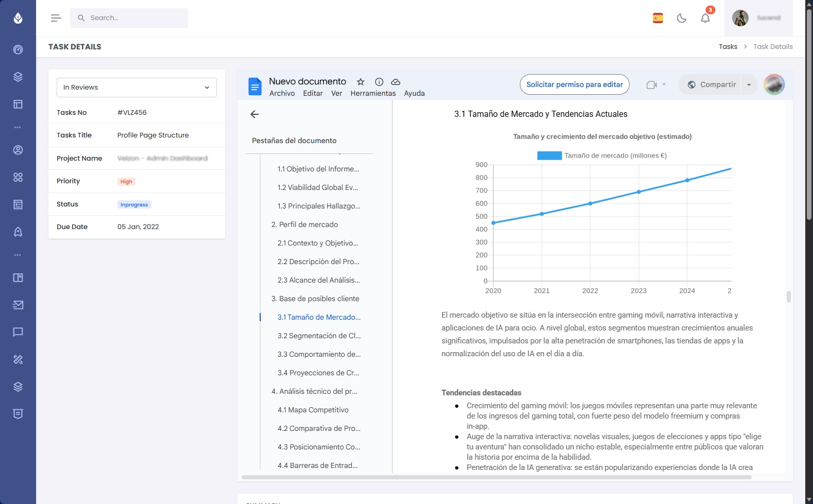
Task: Open the video call camera dropdown
Action: coord(656,85)
